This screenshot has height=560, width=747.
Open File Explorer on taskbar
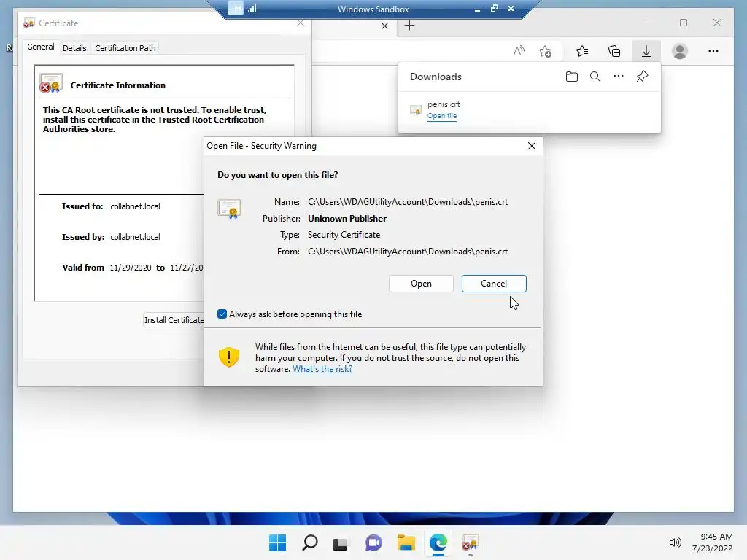406,542
